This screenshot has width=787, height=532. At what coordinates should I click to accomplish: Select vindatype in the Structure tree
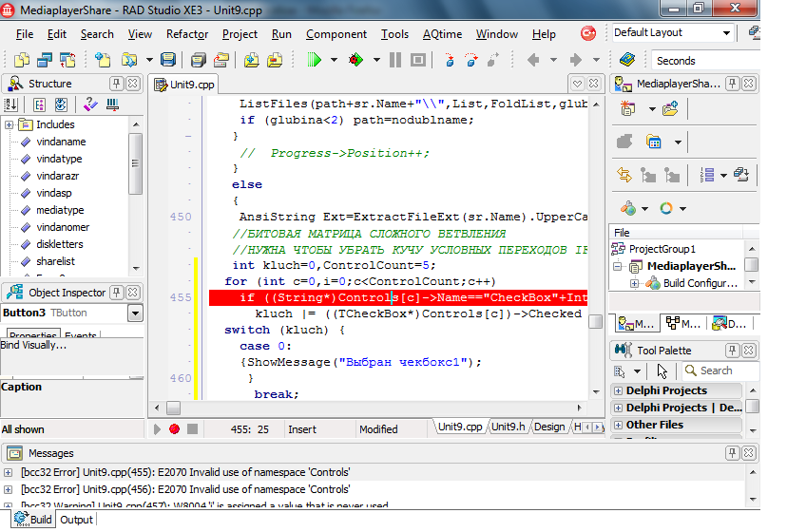point(59,159)
